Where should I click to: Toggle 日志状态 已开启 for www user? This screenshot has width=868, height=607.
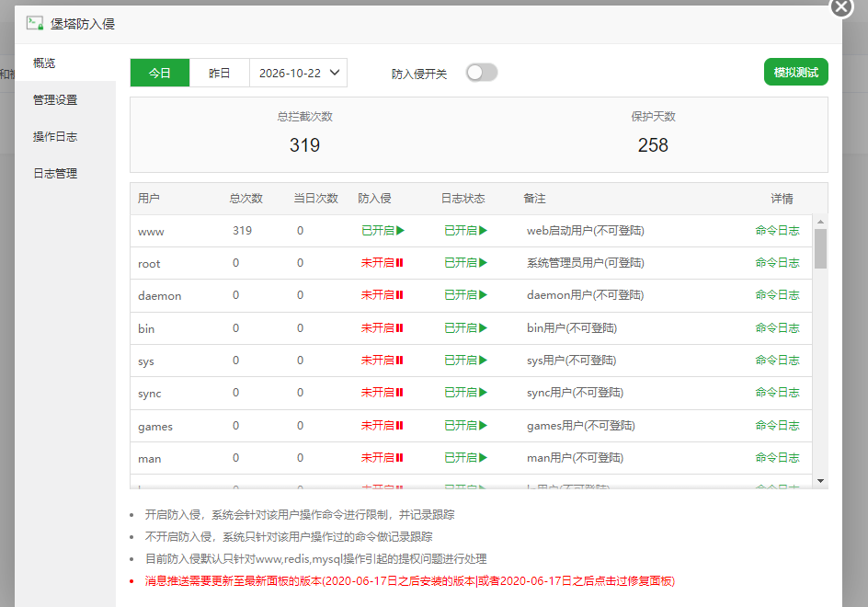tap(466, 231)
